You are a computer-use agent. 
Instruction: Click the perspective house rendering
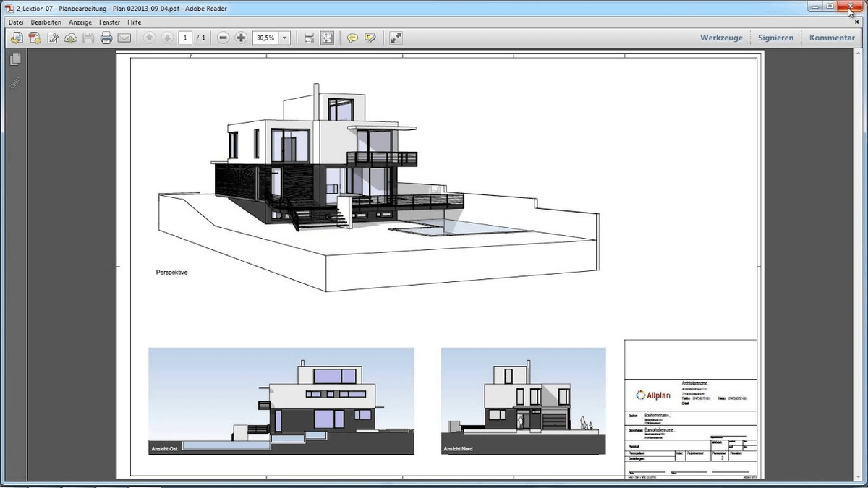pos(378,189)
